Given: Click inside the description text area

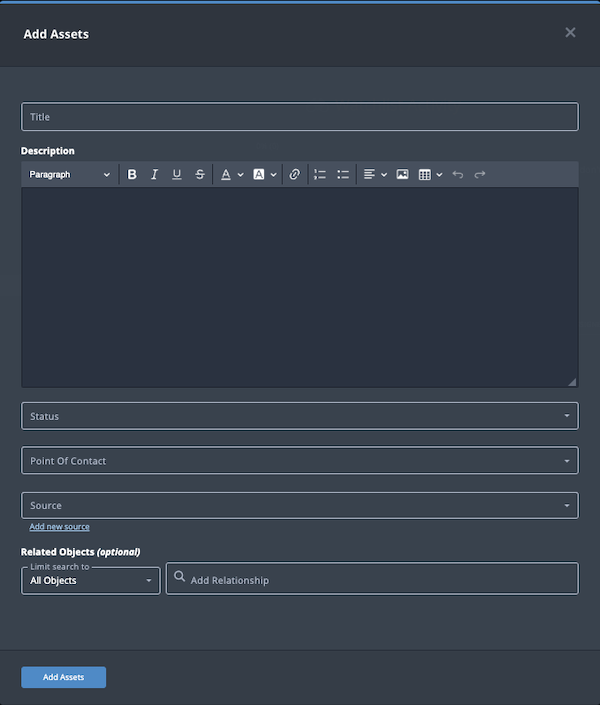Looking at the screenshot, I should pyautogui.click(x=300, y=287).
